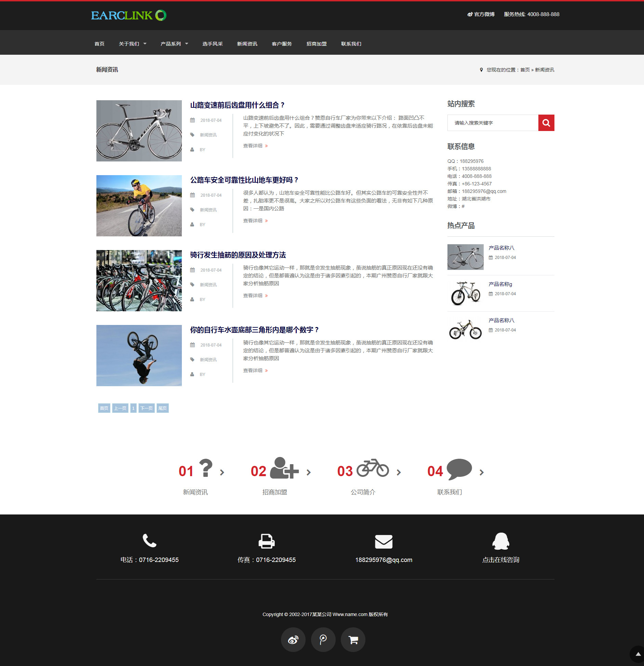The height and width of the screenshot is (666, 644).
Task: Open the QQ penguin online consultation icon
Action: (500, 541)
